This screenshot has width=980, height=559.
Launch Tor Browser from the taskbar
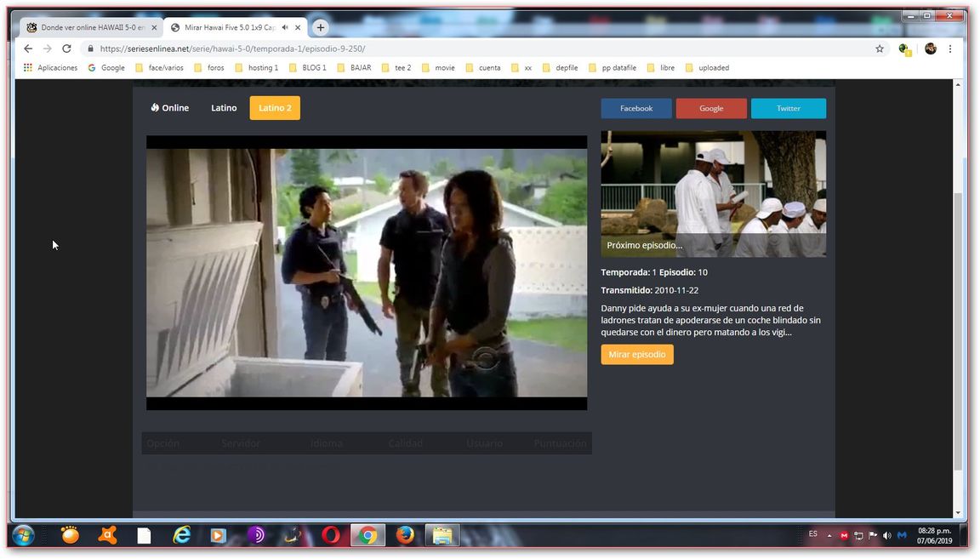[x=255, y=535]
